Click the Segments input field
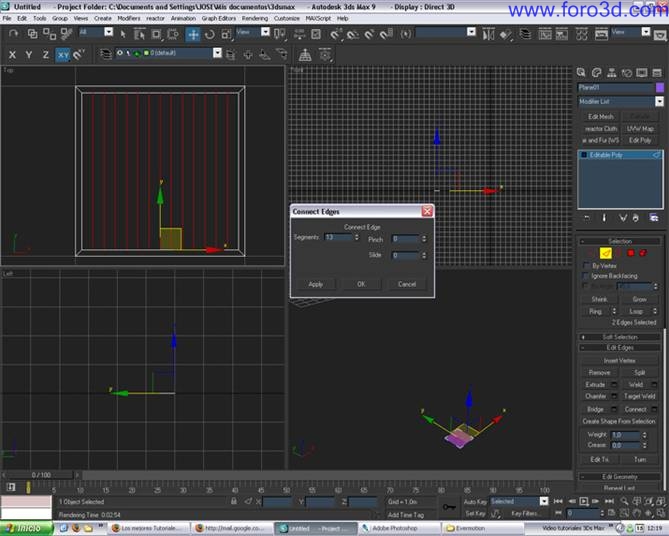 (338, 237)
